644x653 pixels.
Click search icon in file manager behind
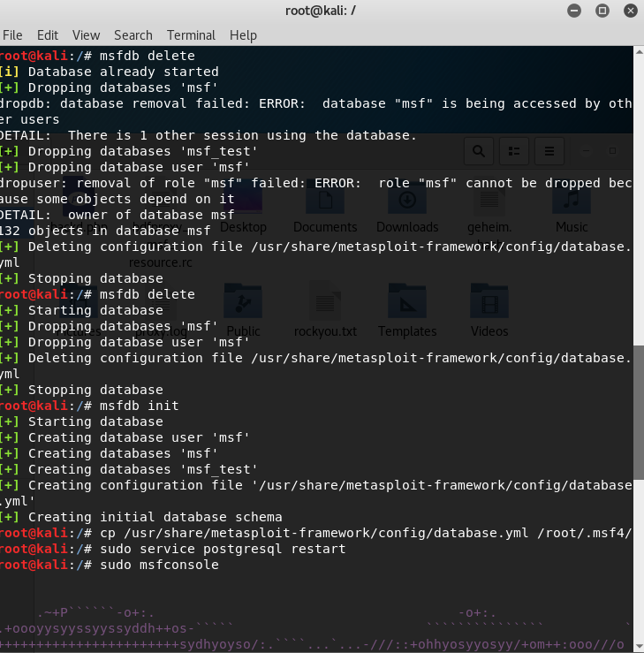tap(479, 151)
